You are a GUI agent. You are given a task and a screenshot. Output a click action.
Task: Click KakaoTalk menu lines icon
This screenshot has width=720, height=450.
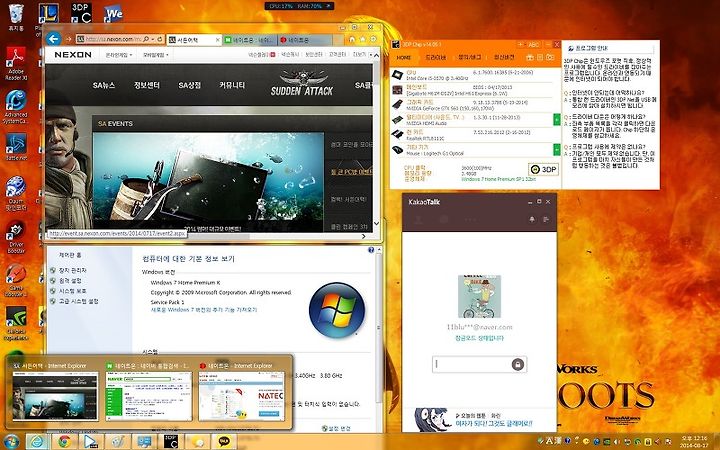(546, 219)
